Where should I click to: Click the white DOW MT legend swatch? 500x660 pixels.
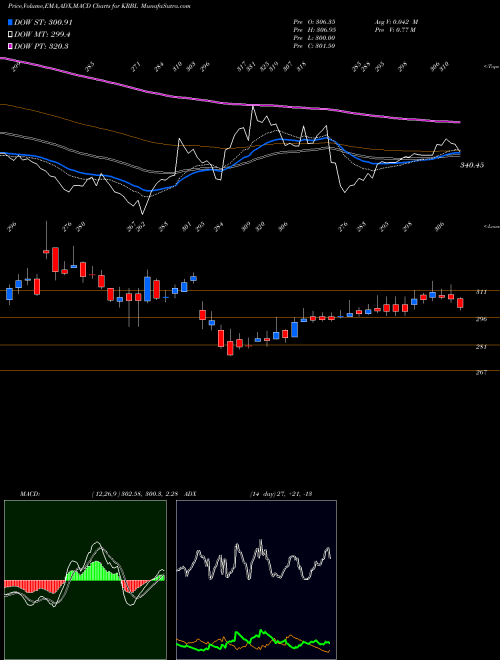click(10, 35)
